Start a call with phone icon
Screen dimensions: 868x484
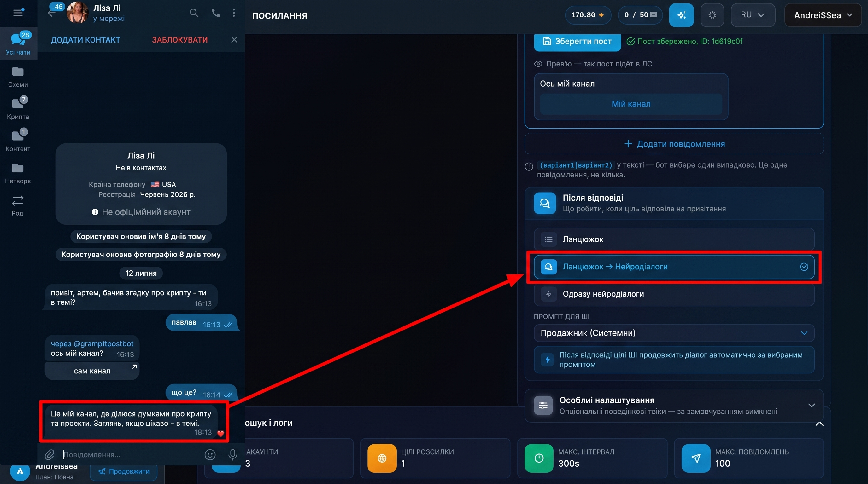coord(216,13)
